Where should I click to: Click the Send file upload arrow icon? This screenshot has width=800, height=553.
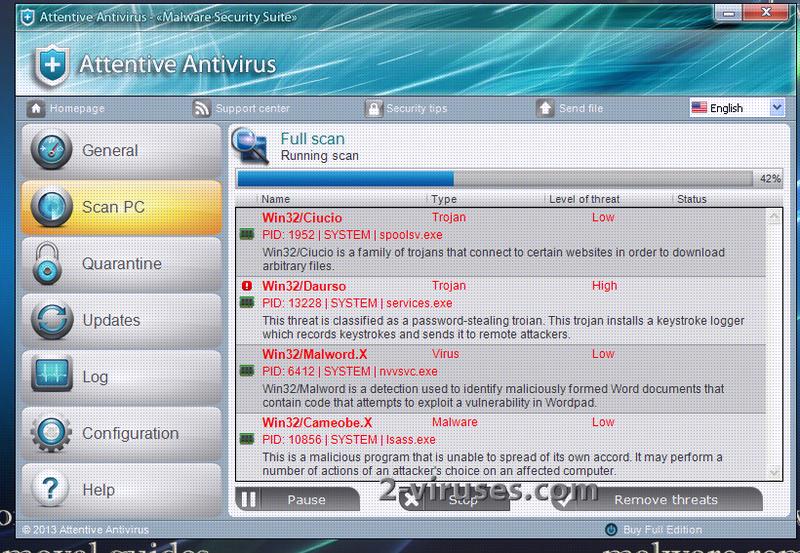coord(545,108)
